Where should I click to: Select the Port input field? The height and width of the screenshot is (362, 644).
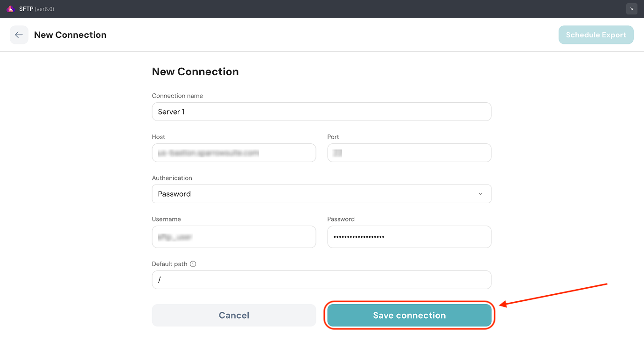coord(409,153)
